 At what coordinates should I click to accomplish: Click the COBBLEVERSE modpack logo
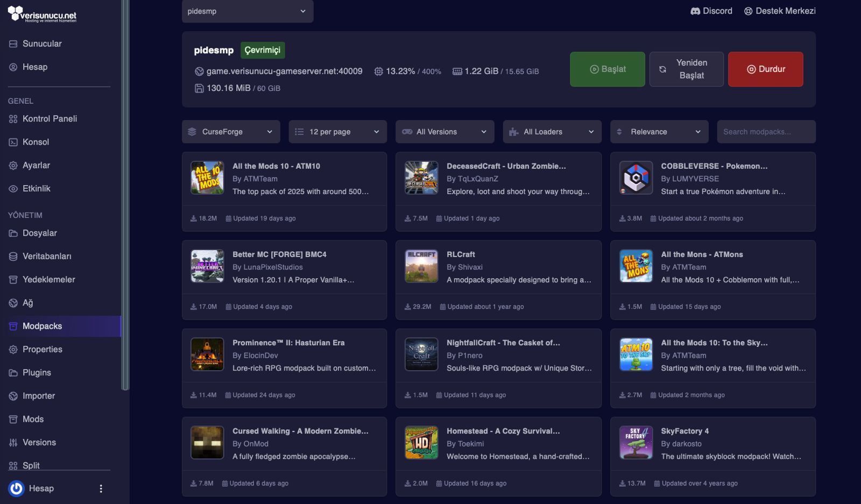636,178
